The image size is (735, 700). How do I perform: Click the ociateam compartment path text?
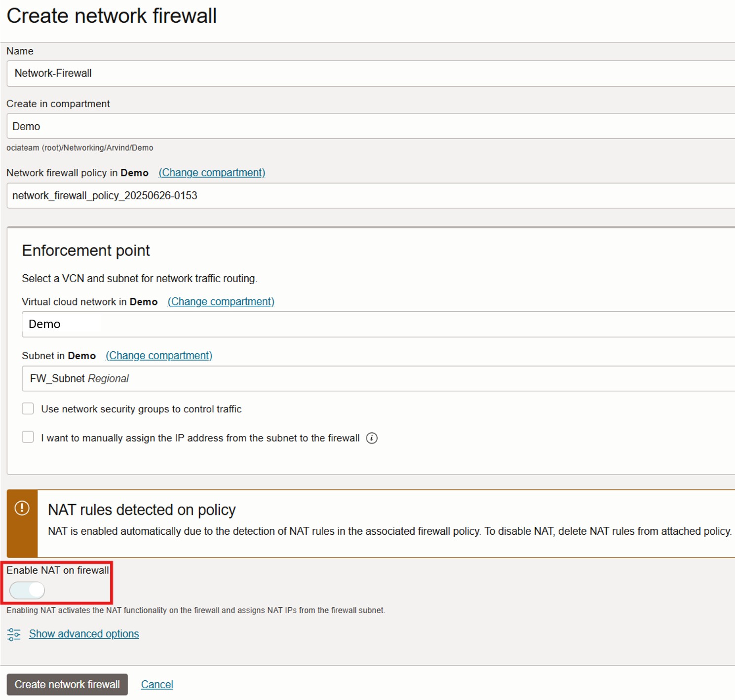pos(80,148)
